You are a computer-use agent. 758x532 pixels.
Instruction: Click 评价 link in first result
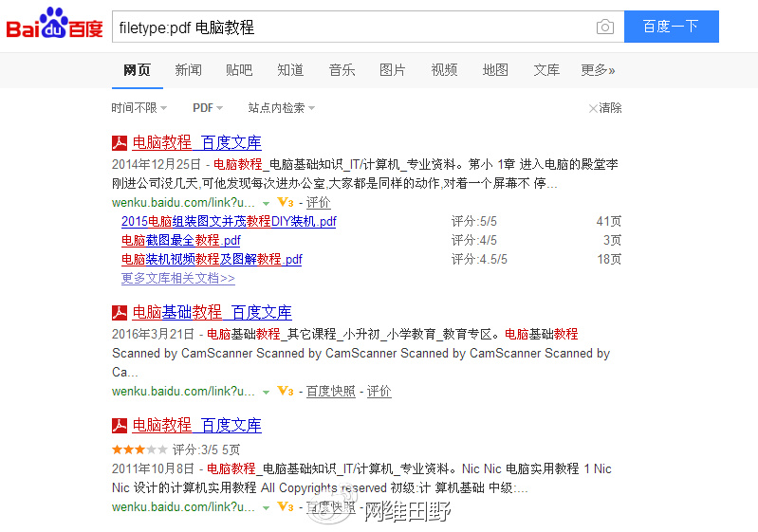[319, 202]
